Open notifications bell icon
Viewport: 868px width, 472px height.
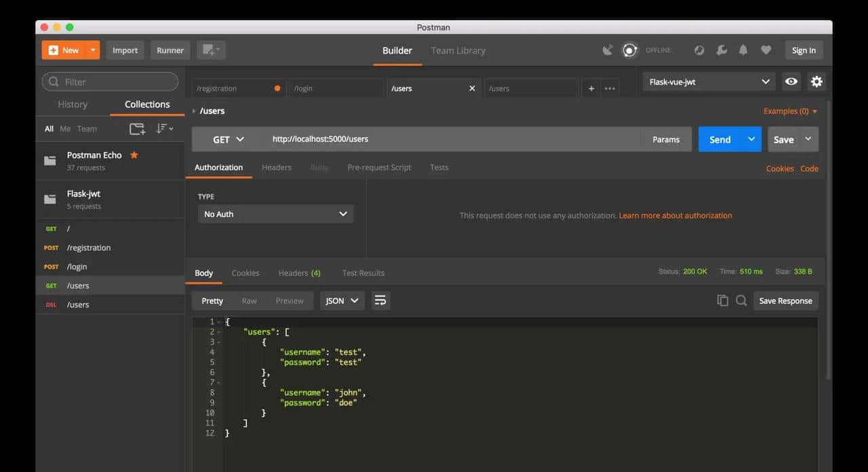click(743, 50)
